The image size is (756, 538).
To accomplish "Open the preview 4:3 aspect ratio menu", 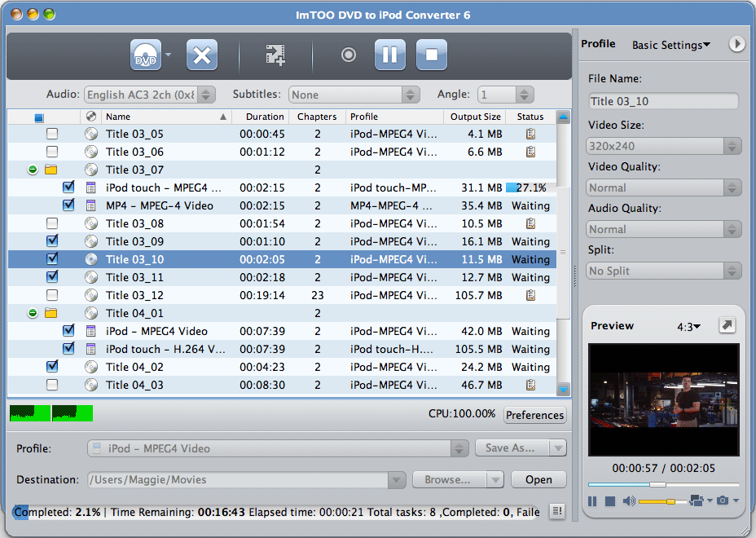I will coord(688,327).
